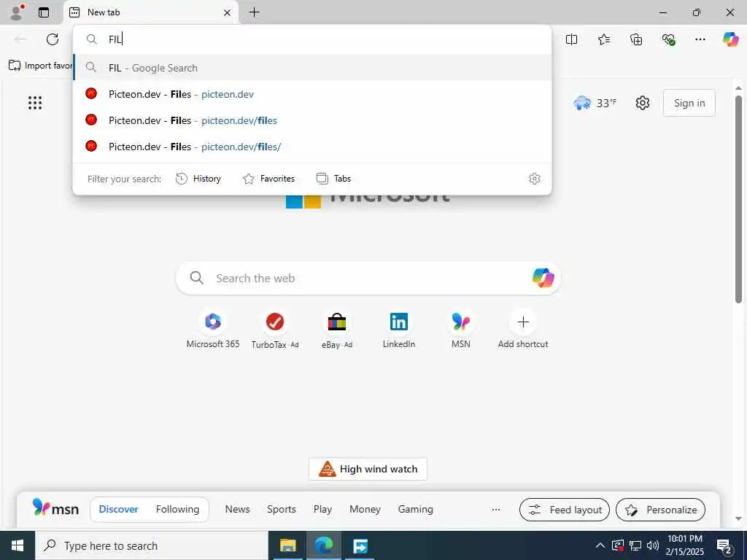Viewport: 747px width, 560px height.
Task: Click Microsoft Edge taskbar icon
Action: coord(324,545)
